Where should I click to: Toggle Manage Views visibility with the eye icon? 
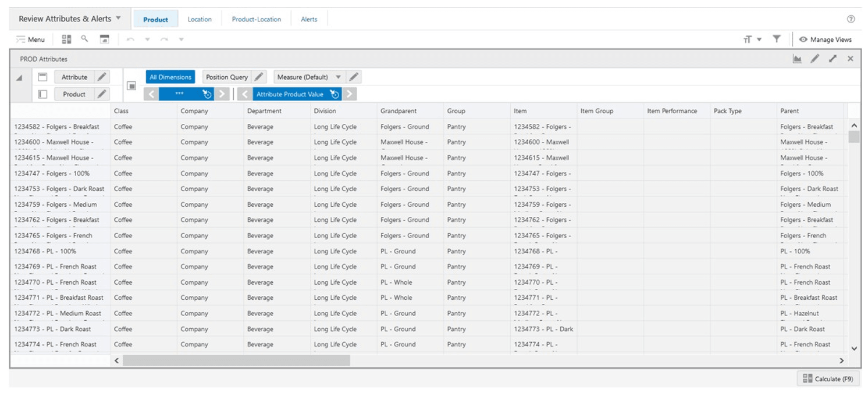coord(803,40)
